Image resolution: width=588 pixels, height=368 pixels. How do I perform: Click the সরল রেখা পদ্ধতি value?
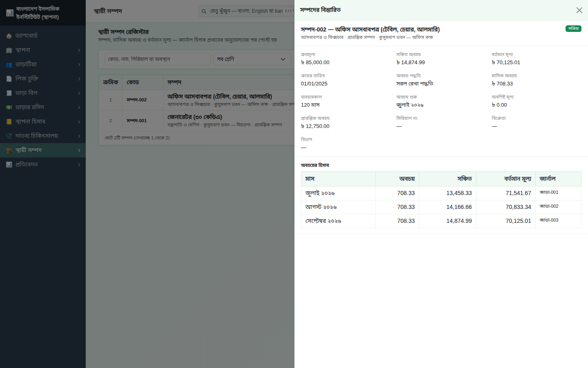pyautogui.click(x=415, y=84)
